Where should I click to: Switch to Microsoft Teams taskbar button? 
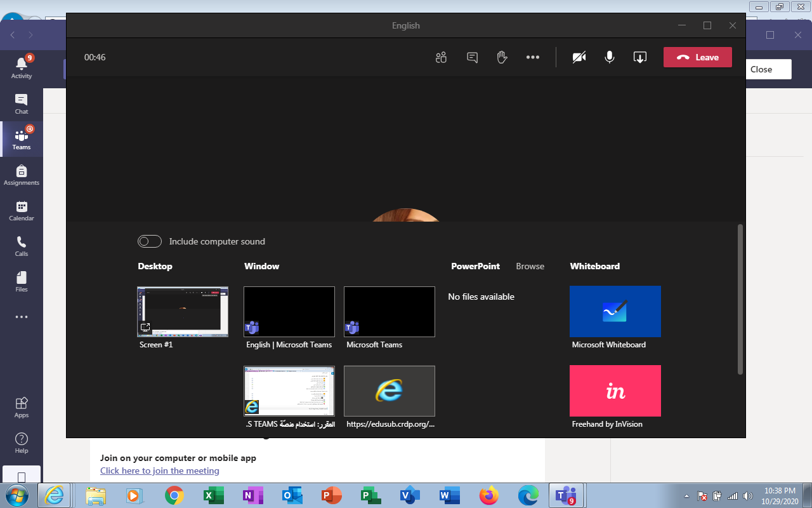click(x=565, y=495)
